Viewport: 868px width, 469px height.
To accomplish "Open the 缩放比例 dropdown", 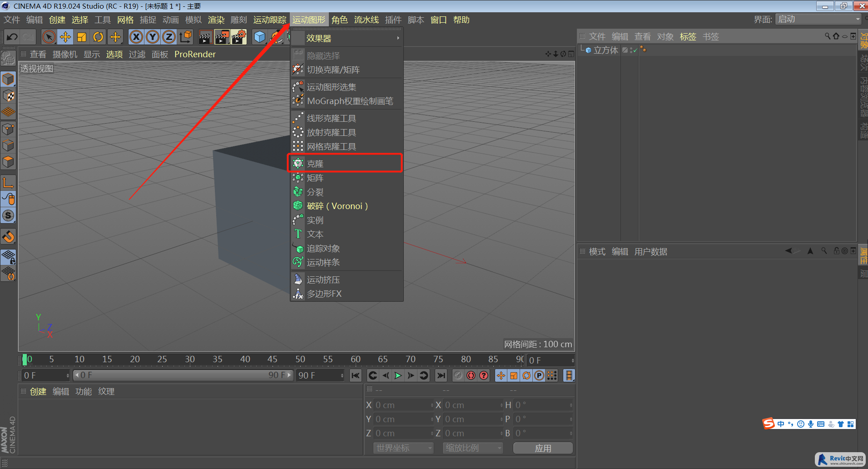I will [472, 448].
